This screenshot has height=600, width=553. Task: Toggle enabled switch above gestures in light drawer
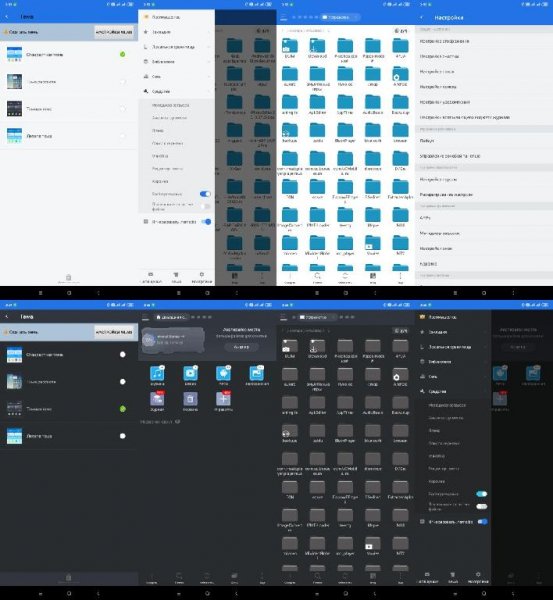pyautogui.click(x=205, y=194)
